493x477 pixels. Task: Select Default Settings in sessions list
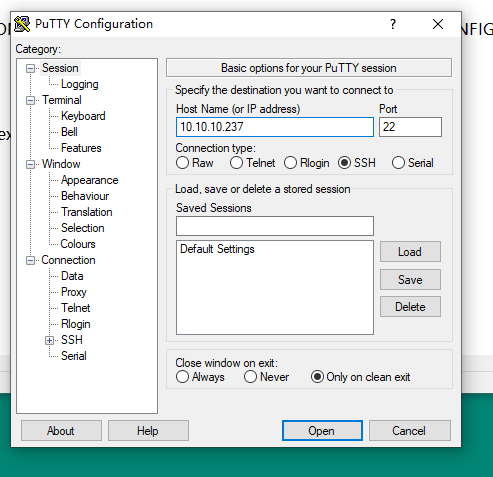tap(217, 249)
